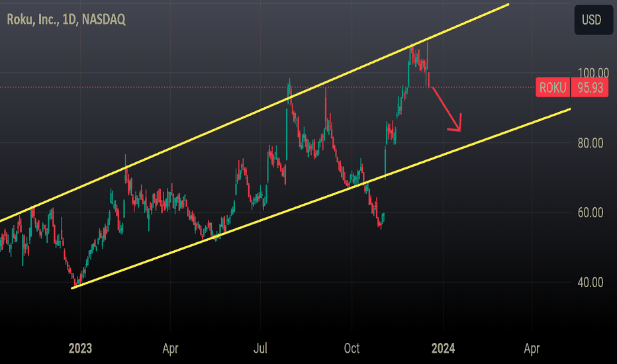The height and width of the screenshot is (364, 617).
Task: Click the ROKU symbol price label
Action: (553, 87)
